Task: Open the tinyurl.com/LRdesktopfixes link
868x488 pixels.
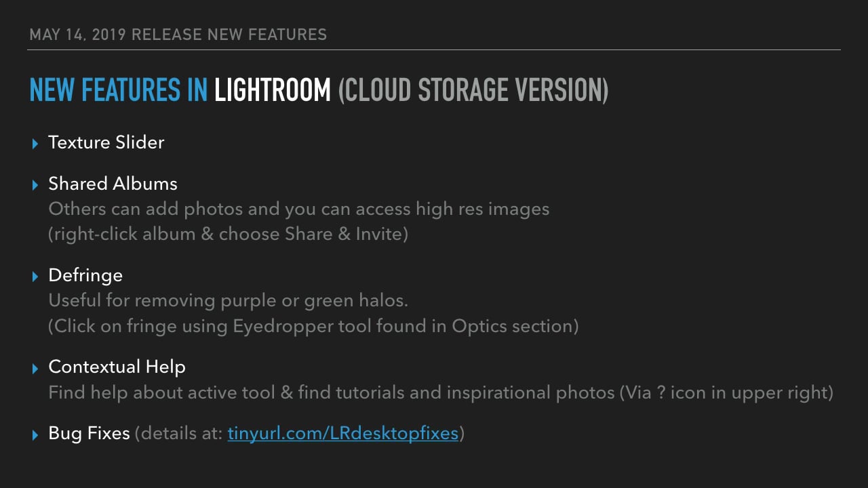Action: click(342, 433)
